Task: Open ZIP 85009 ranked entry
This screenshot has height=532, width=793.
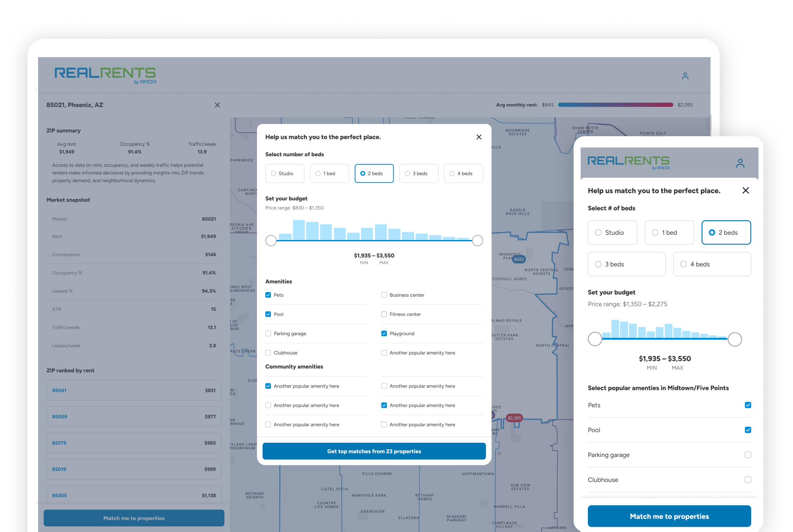Action: [x=134, y=417]
